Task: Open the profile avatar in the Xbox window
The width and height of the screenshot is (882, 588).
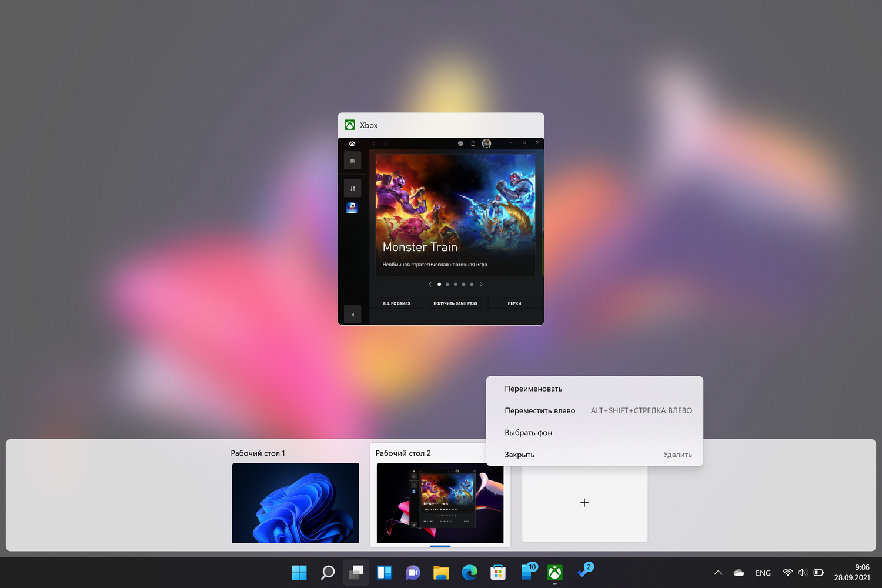Action: click(486, 143)
